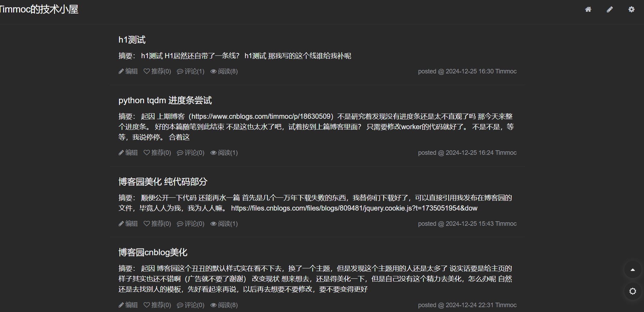This screenshot has width=644, height=312.
Task: Click posted date 2024-12-25 16:24 Timmoc
Action: (x=467, y=153)
